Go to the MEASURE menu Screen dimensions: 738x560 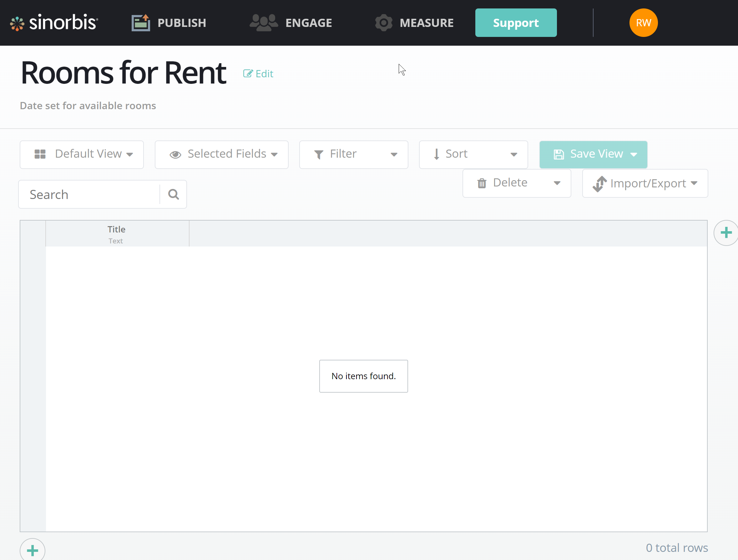414,23
